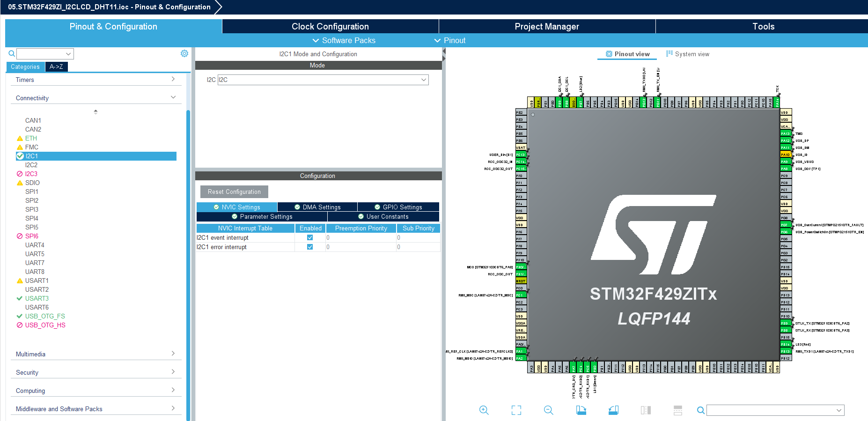This screenshot has width=868, height=421.
Task: Click the zoom out icon below chip view
Action: coord(549,410)
